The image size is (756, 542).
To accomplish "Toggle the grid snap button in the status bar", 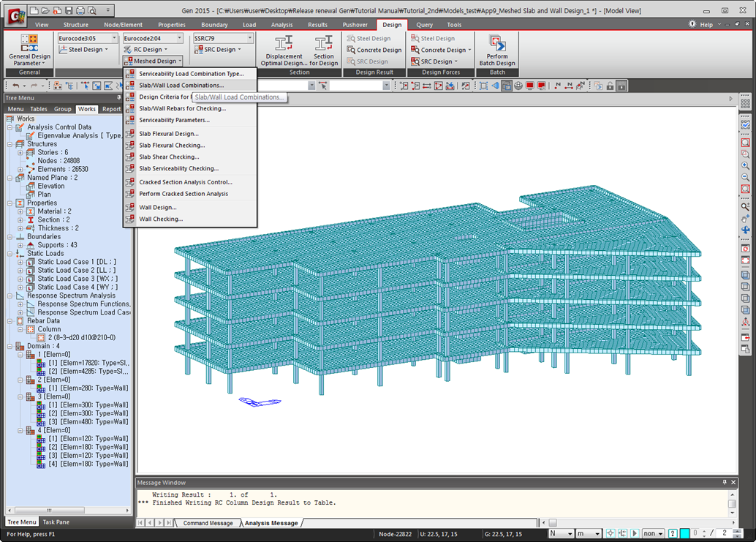I will click(623, 533).
